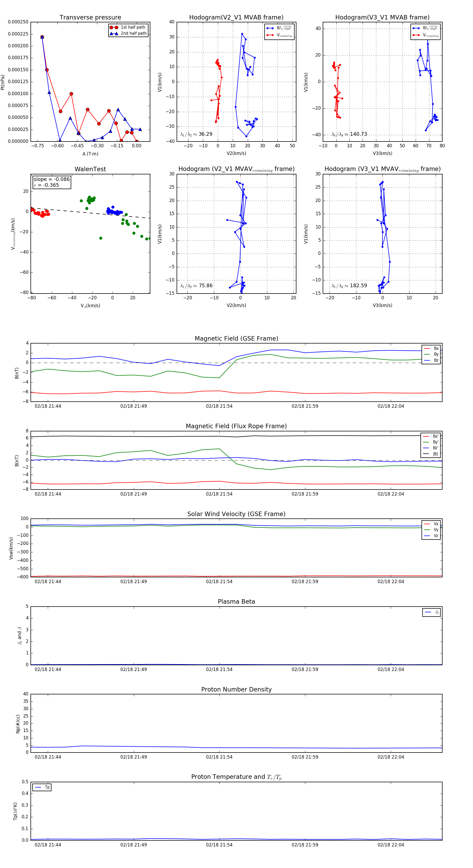Click the 'A (T·m)' x-axis label
Image resolution: width=473 pixels, height=868 pixels.
click(90, 154)
